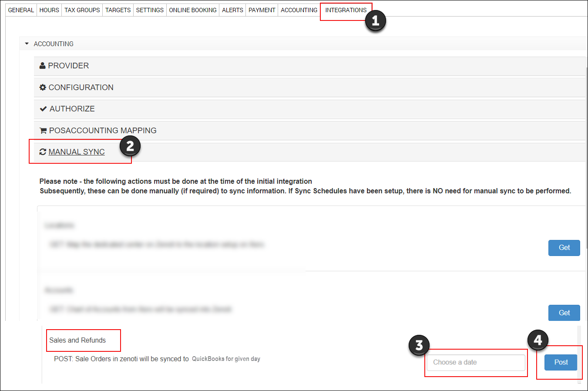588x391 pixels.
Task: Expand the CONFIGURATION section
Action: (x=309, y=88)
